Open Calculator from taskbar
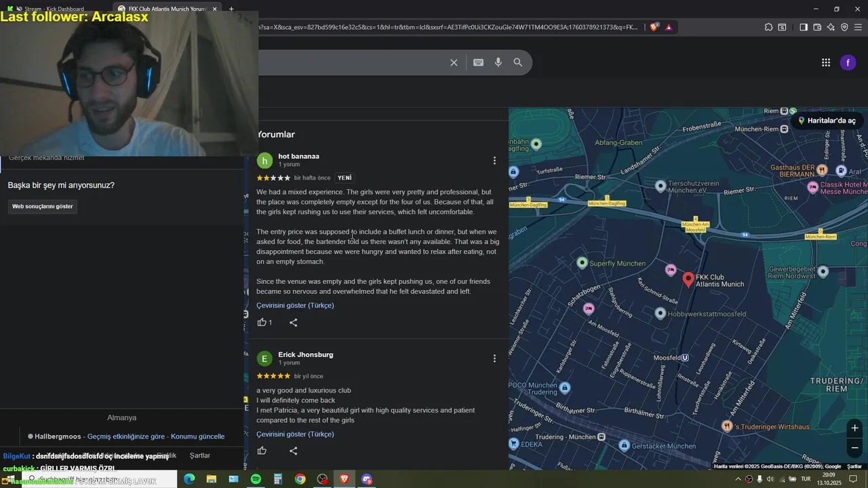 click(x=277, y=479)
